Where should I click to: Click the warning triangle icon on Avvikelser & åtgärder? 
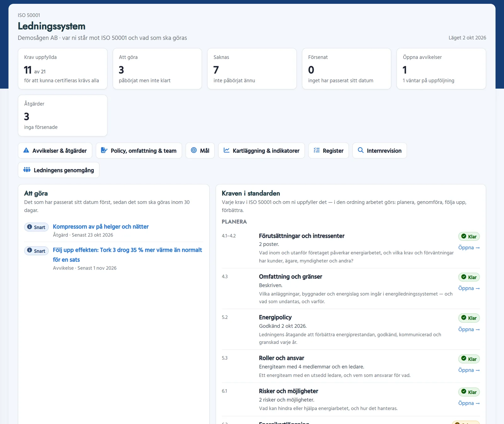point(26,150)
